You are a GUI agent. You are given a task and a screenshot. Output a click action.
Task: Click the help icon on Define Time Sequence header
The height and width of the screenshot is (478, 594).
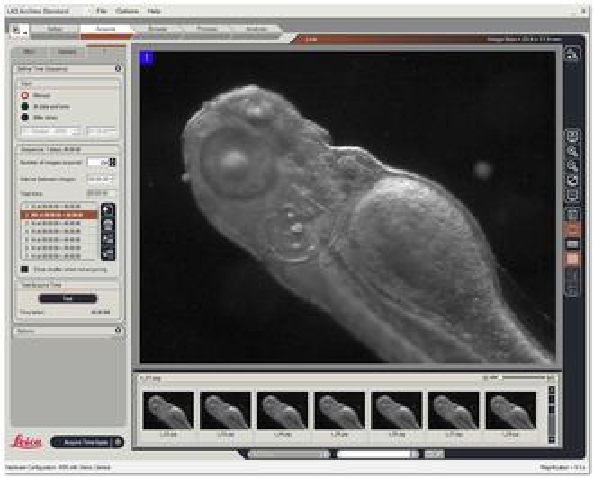[118, 69]
